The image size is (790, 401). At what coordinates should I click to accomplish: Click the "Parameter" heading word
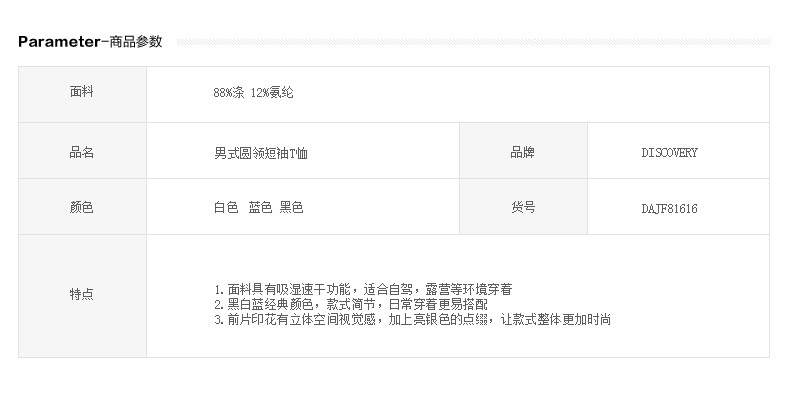pos(58,41)
